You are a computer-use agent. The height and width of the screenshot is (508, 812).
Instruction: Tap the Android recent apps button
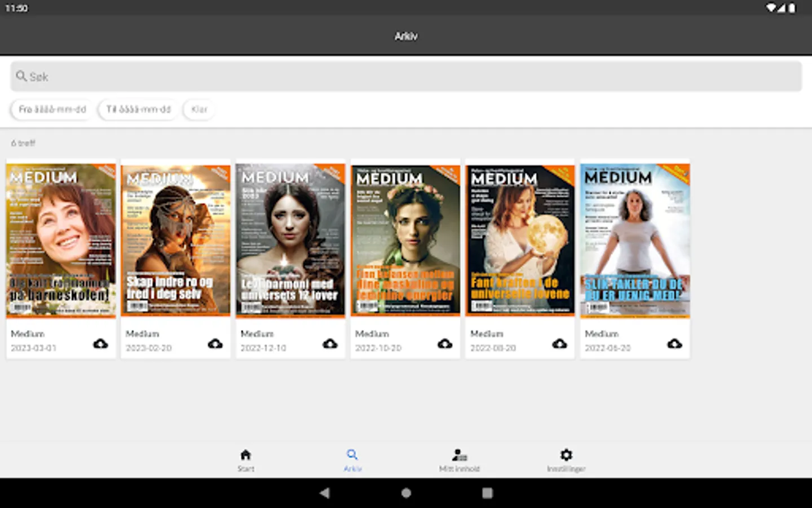point(488,493)
